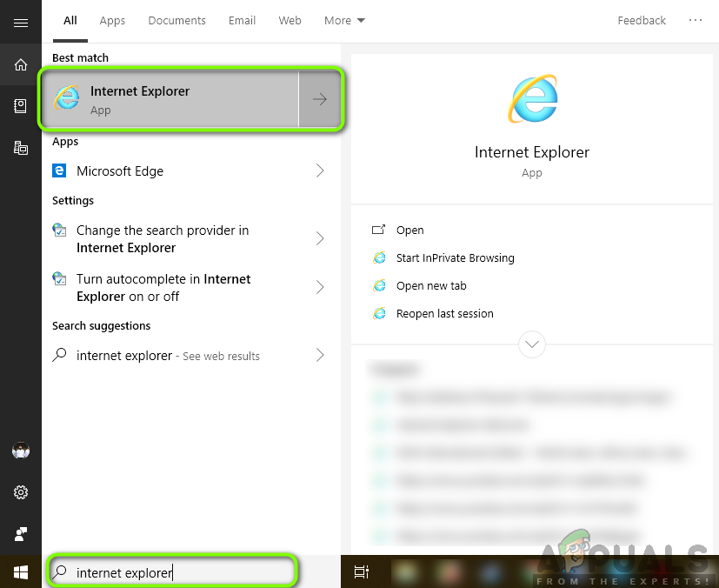Switch to the Email tab
This screenshot has height=588, width=719.
(242, 21)
